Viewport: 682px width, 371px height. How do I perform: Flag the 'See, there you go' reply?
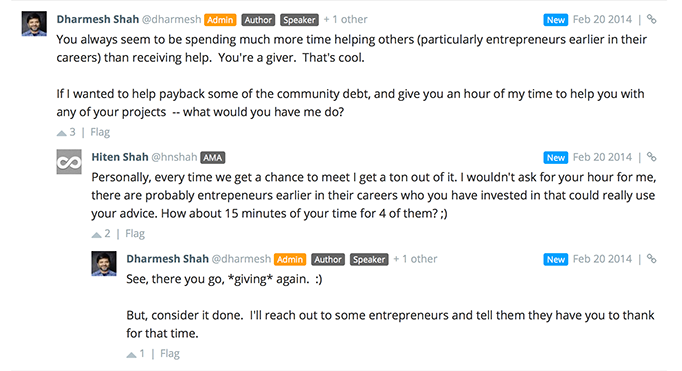[x=170, y=354]
